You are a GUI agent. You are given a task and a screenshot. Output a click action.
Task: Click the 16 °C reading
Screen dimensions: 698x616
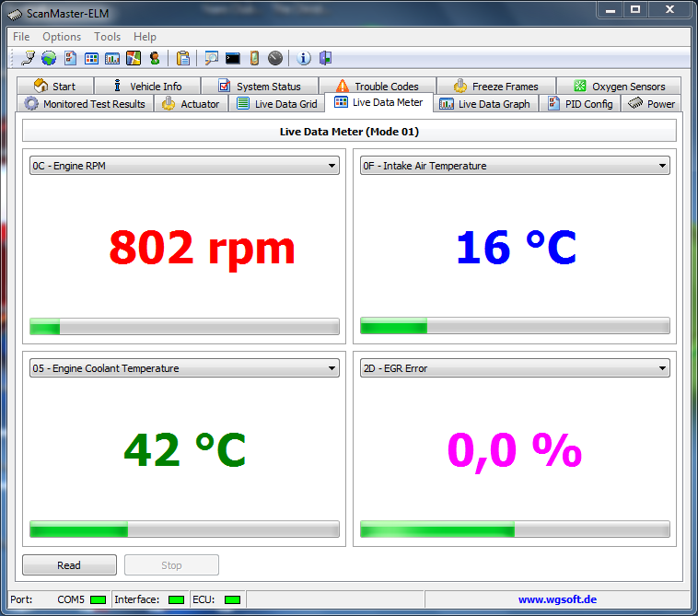pyautogui.click(x=517, y=248)
